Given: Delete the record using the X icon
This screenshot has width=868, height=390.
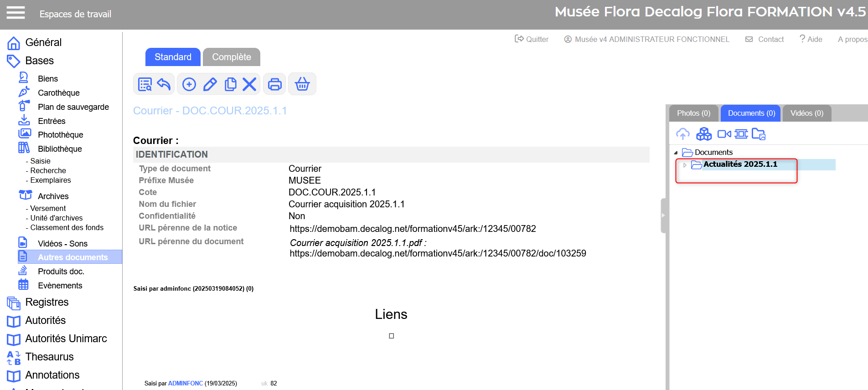Looking at the screenshot, I should click(x=249, y=84).
